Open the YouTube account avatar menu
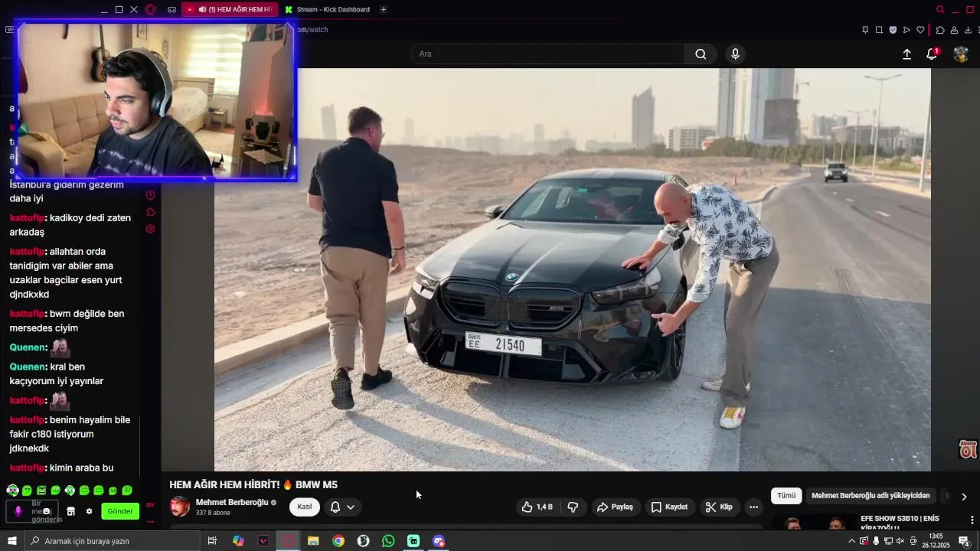The image size is (980, 551). tap(961, 54)
